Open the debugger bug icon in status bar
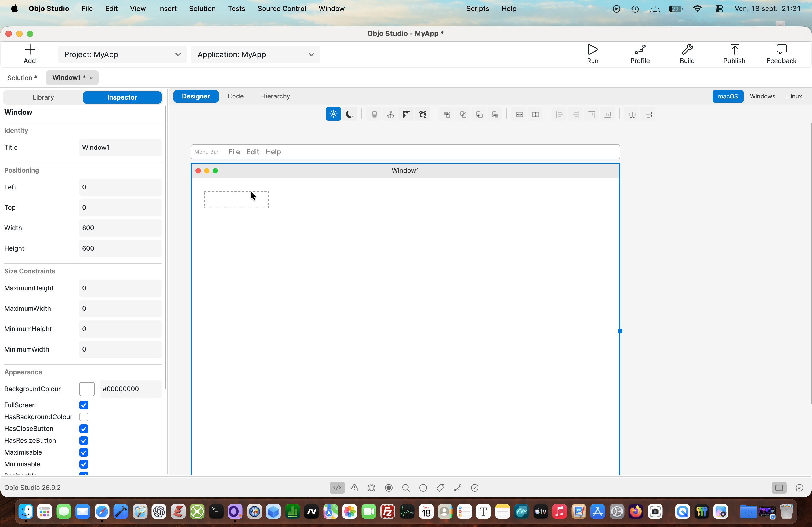 pyautogui.click(x=372, y=488)
